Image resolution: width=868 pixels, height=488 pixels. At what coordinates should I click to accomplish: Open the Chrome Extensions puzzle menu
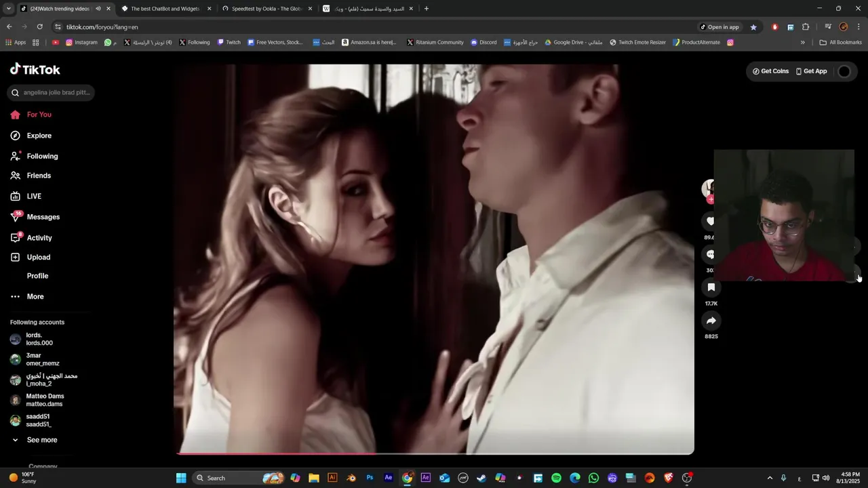[x=806, y=27]
